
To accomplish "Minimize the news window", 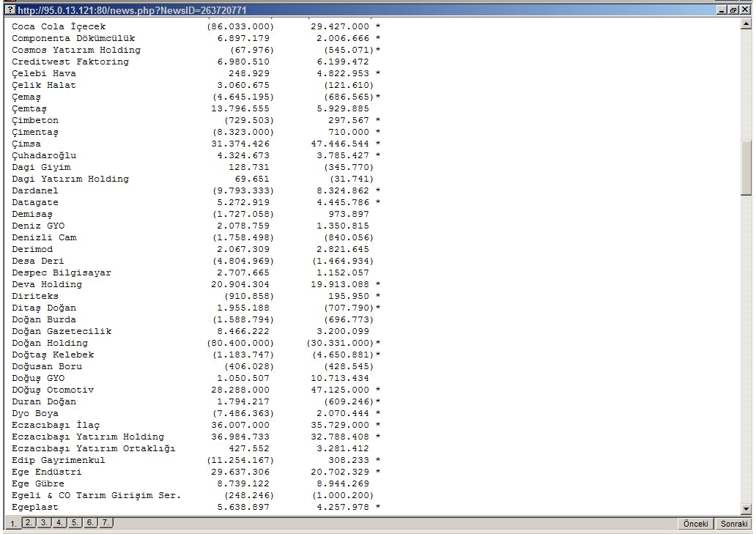I will [x=722, y=10].
